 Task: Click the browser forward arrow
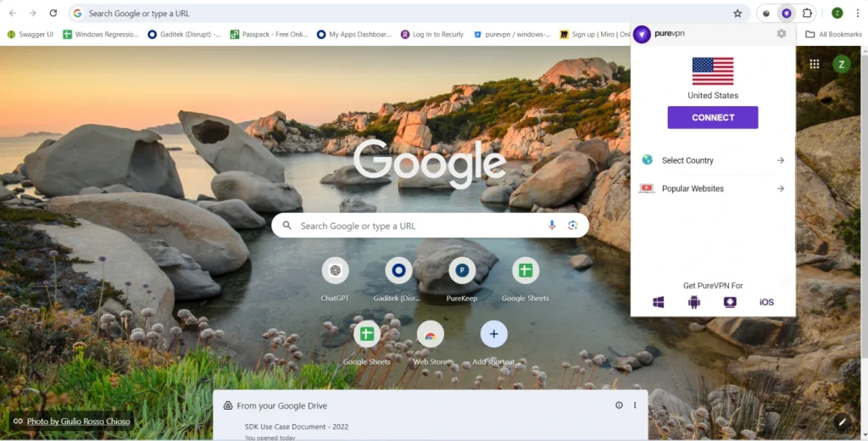33,14
